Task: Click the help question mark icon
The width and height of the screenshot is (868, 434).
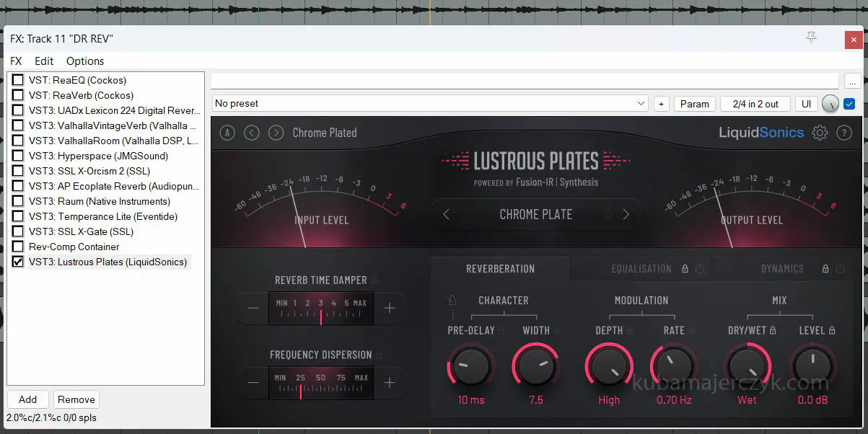Action: 844,133
